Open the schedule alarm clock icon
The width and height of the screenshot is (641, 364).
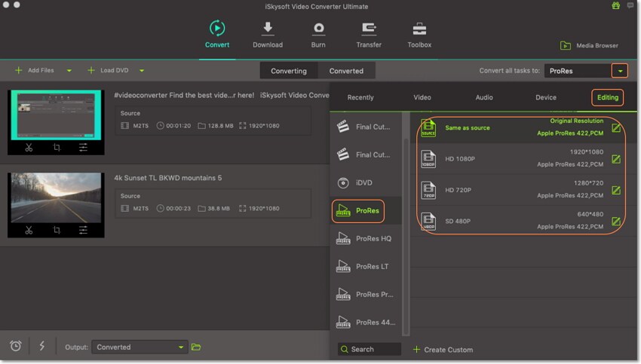click(x=16, y=346)
